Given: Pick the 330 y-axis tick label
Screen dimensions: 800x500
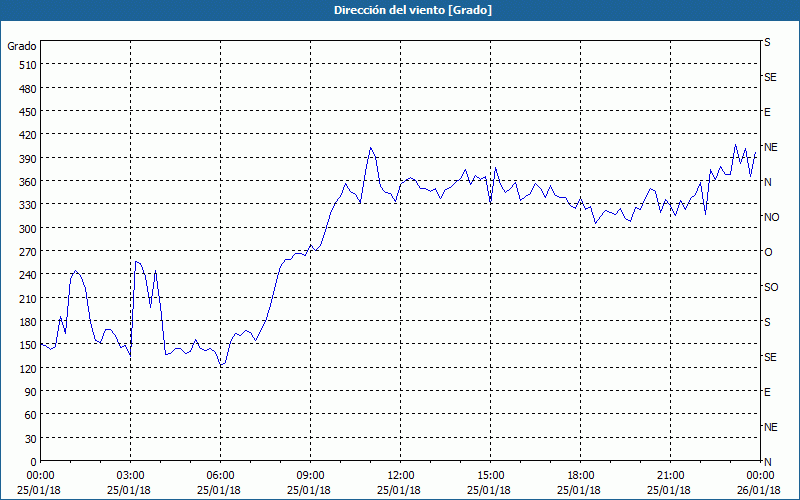Looking at the screenshot, I should coord(28,205).
